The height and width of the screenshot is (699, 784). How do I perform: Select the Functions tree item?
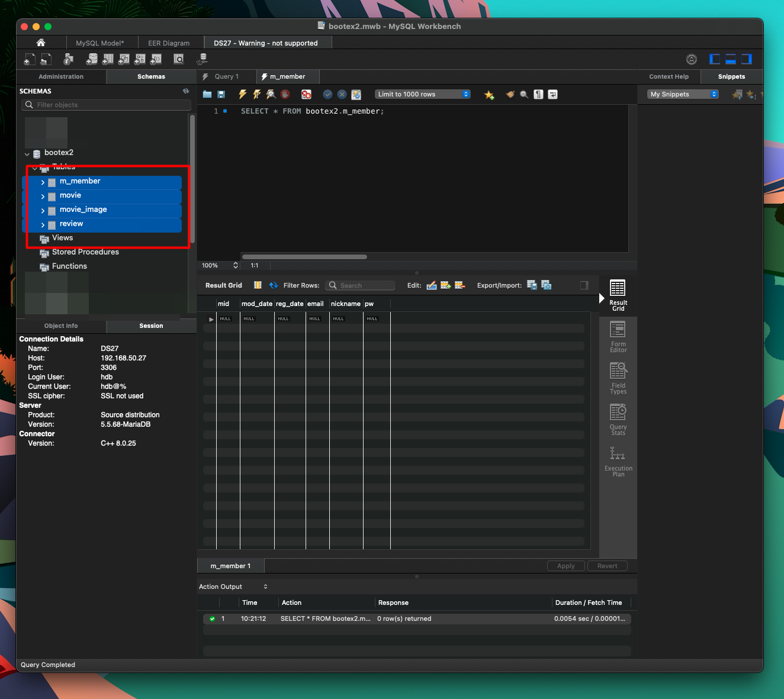(x=69, y=266)
